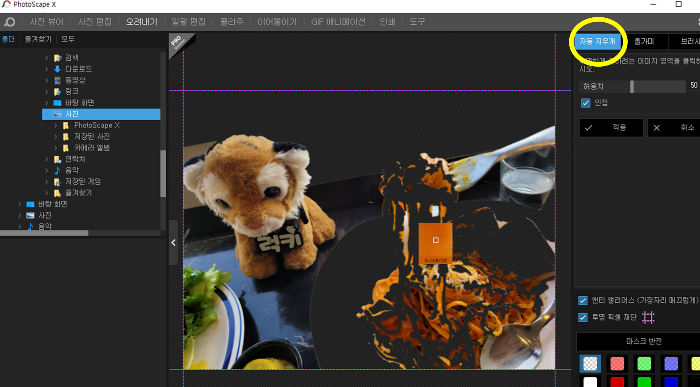Open the 인쇄 tab
The width and height of the screenshot is (700, 387).
[387, 22]
